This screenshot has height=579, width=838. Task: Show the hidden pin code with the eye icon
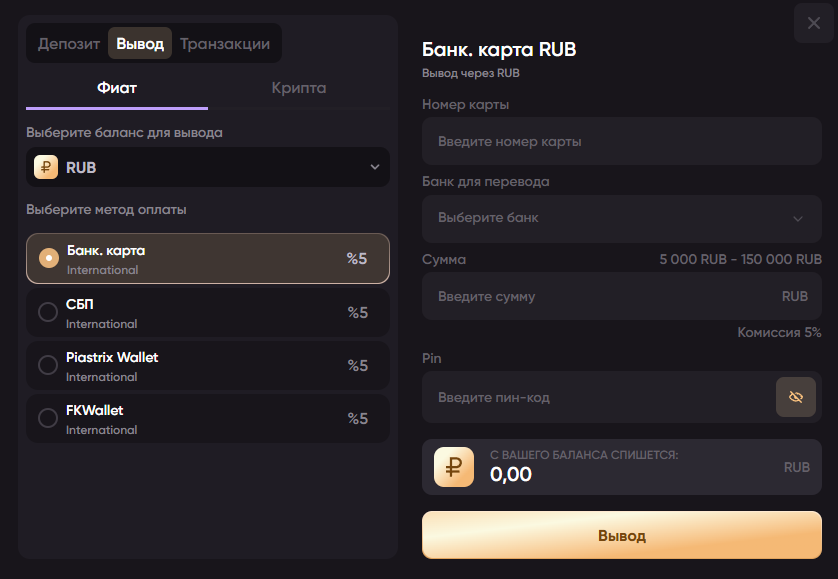coord(796,397)
